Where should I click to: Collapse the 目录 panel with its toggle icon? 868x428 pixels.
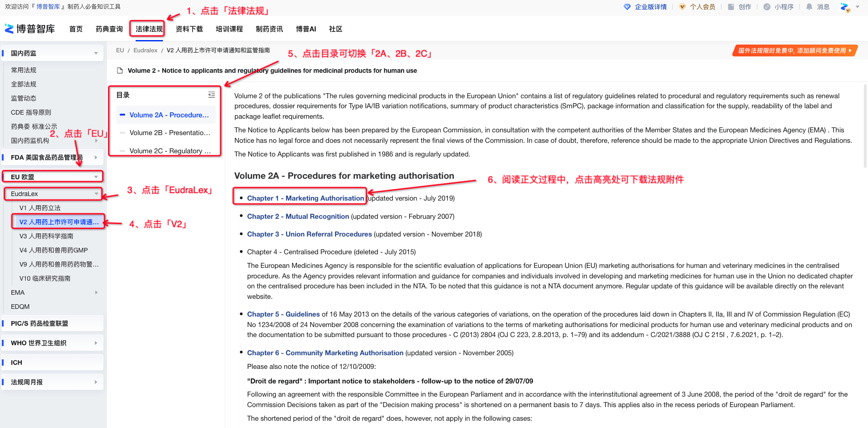tap(212, 95)
